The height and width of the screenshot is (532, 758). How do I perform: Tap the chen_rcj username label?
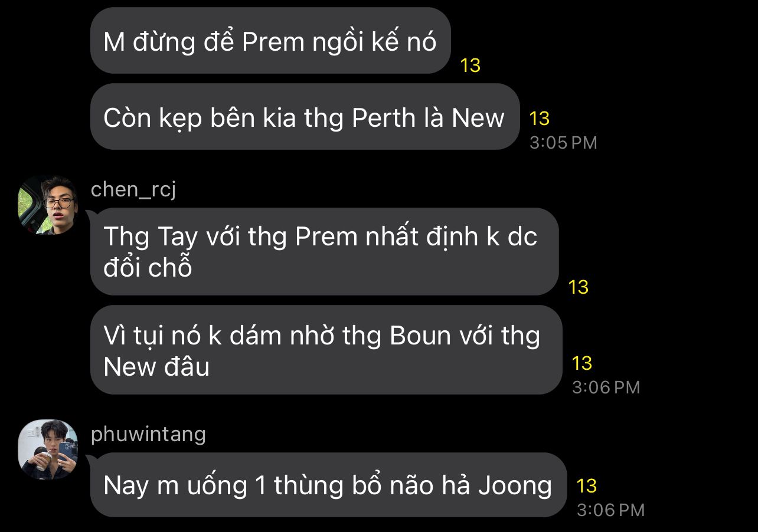tap(133, 190)
